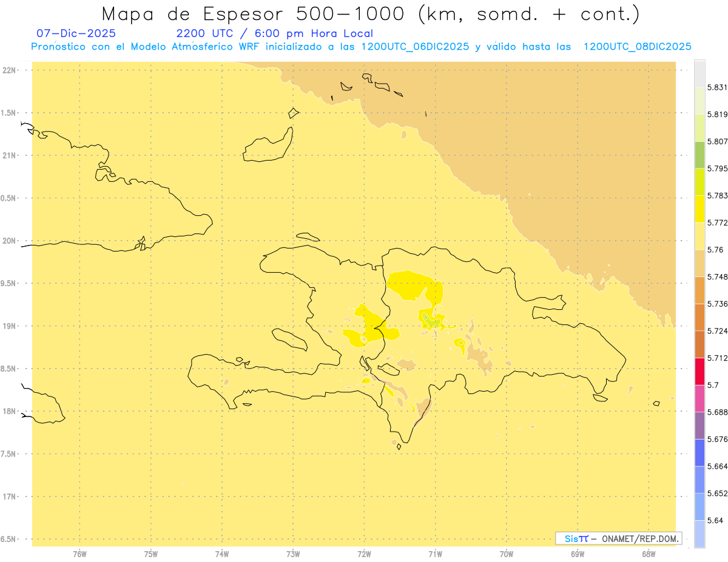Screen dimensions: 728x562
Task: Click the legend value 5.772
Action: [x=718, y=222]
